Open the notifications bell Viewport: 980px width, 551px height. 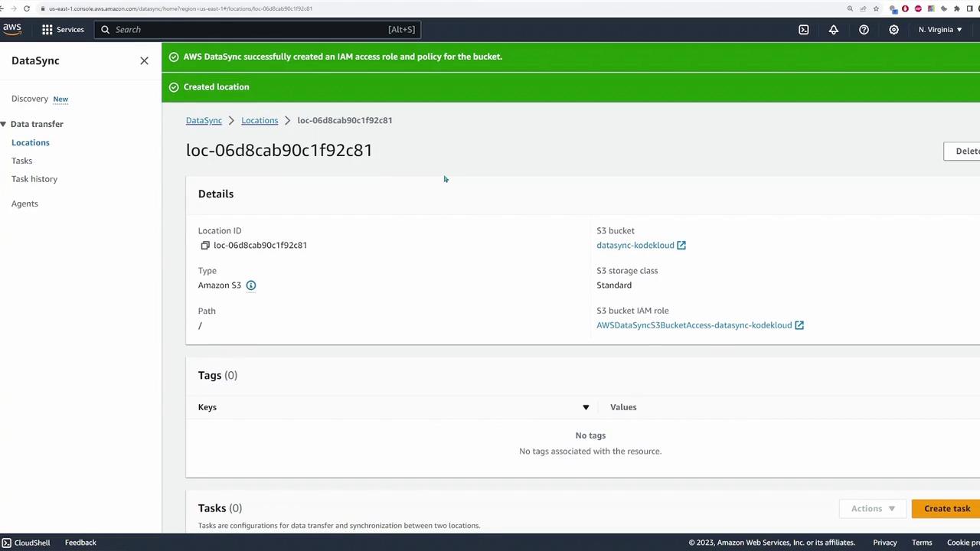[x=834, y=29]
